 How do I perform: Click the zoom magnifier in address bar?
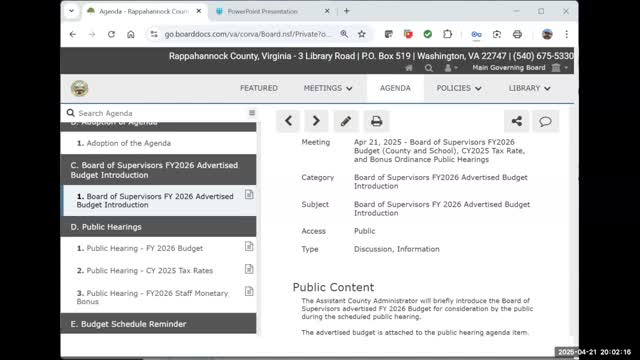[344, 34]
